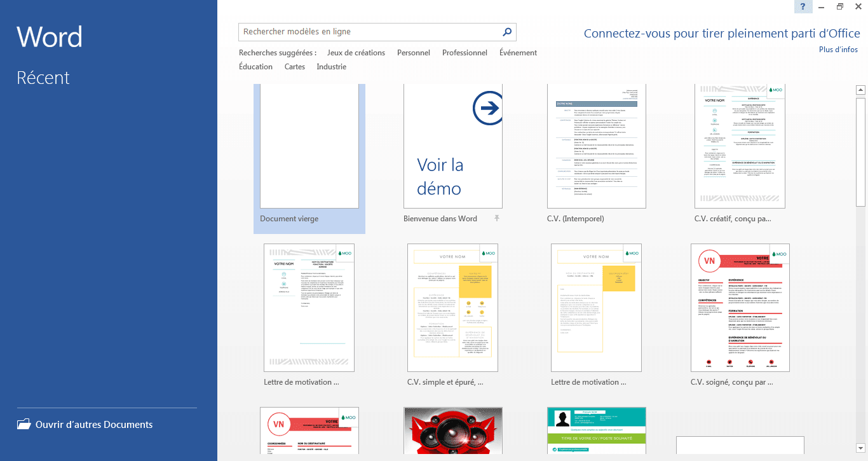
Task: Click the Document vierge label
Action: (289, 219)
